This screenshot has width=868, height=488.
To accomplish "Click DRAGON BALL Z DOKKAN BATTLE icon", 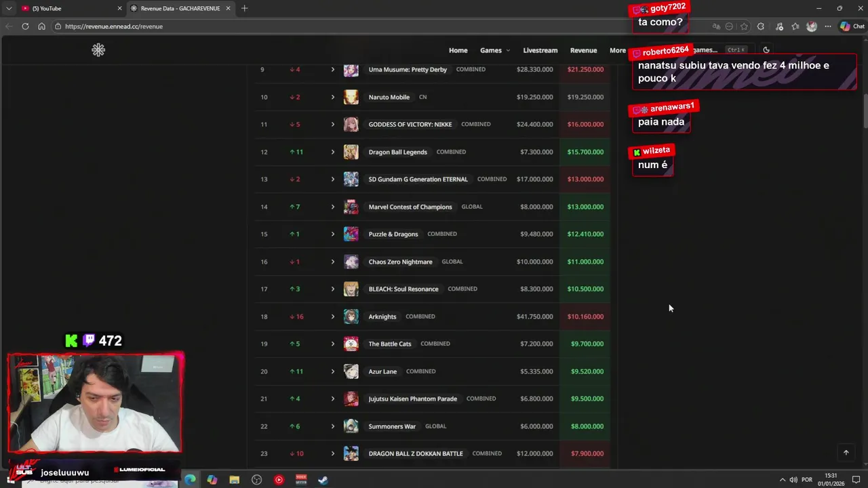I will [351, 454].
